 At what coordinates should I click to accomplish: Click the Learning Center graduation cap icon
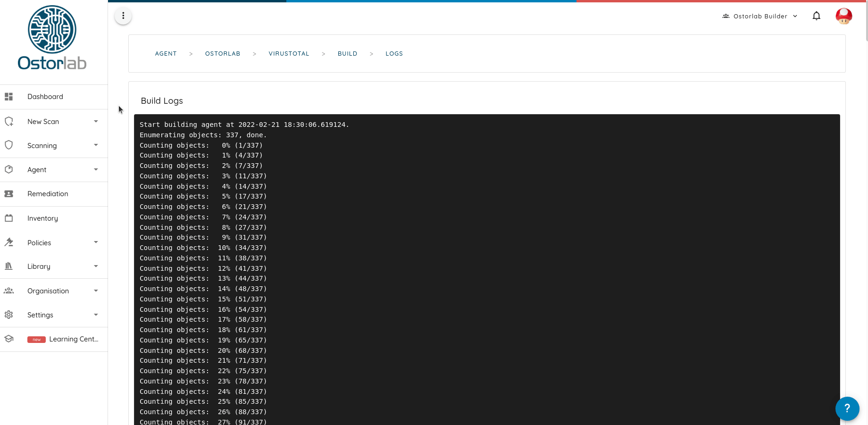click(8, 339)
